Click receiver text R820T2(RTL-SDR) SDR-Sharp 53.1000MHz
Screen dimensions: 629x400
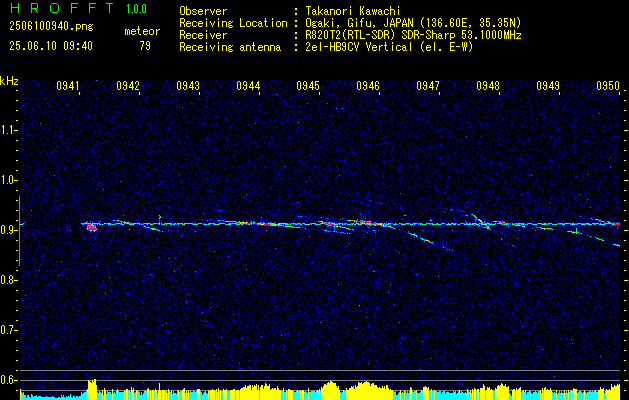(x=413, y=35)
